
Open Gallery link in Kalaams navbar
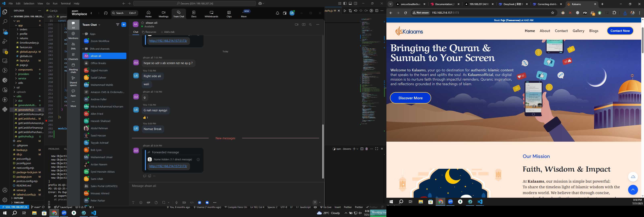coord(579,31)
